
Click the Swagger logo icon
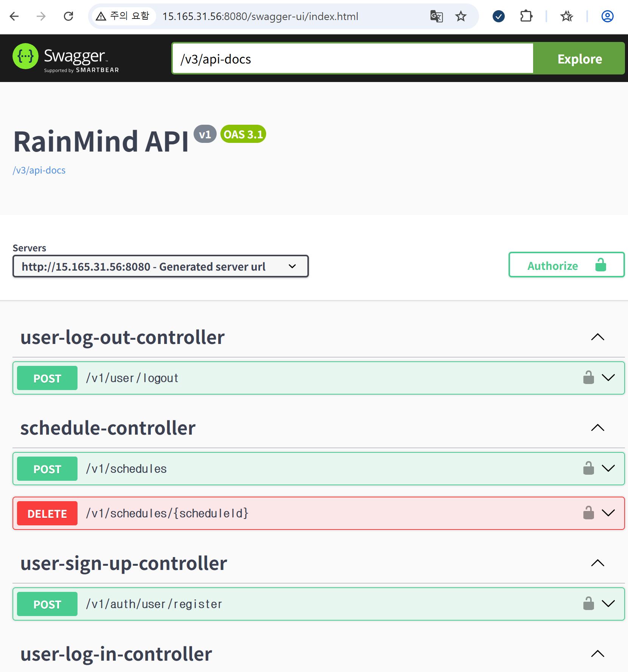coord(26,57)
